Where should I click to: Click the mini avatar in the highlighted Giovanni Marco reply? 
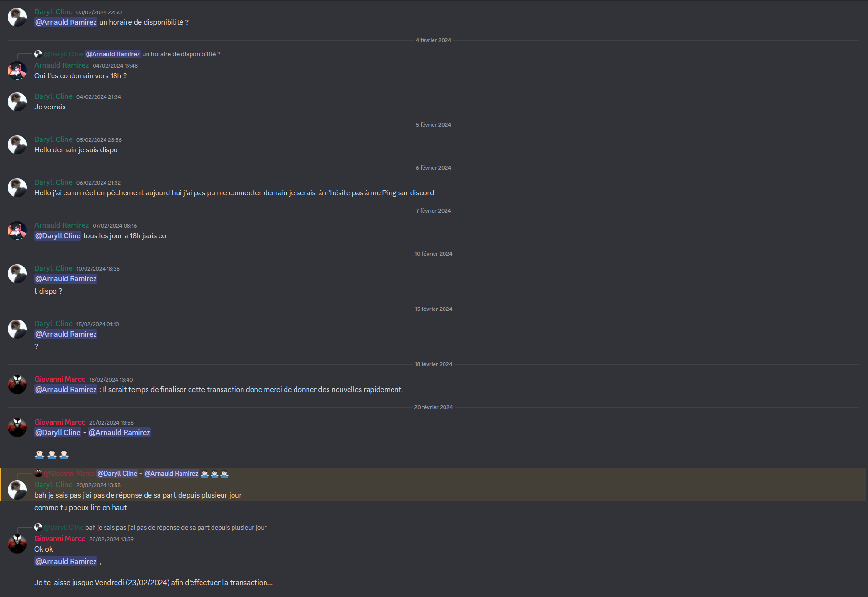(38, 473)
